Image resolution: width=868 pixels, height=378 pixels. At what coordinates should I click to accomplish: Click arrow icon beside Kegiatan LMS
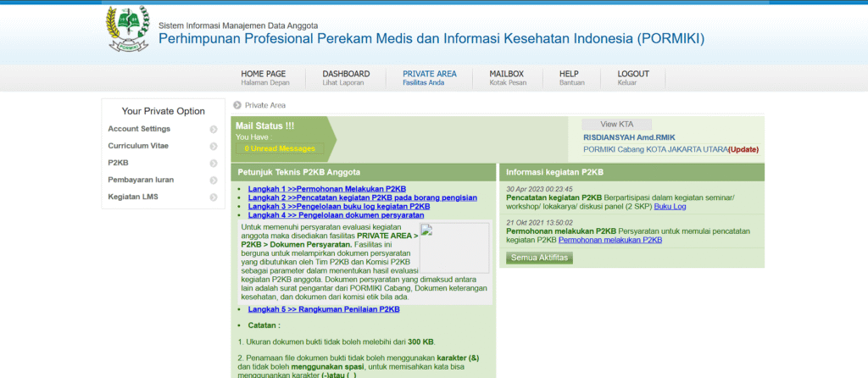point(214,197)
